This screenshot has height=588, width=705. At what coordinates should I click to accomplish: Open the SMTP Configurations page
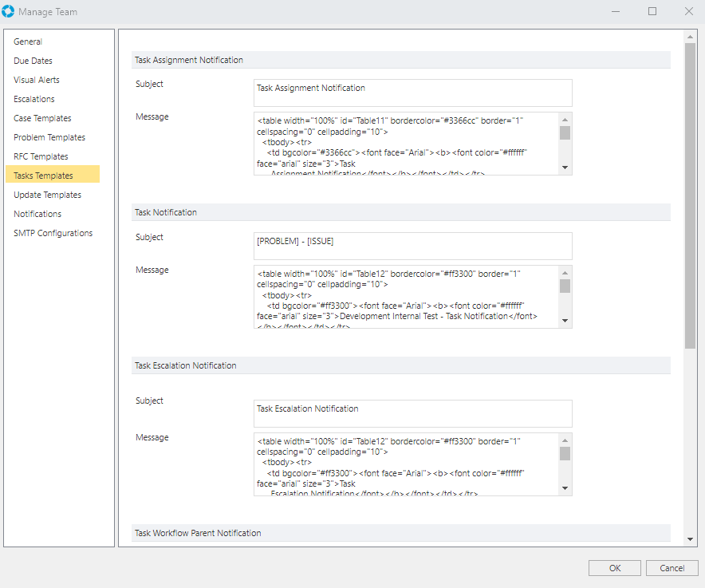[x=53, y=233]
